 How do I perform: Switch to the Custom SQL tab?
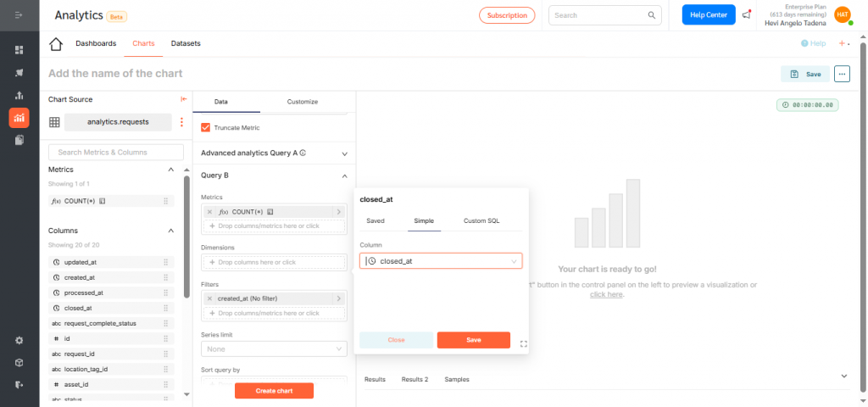[x=481, y=220]
